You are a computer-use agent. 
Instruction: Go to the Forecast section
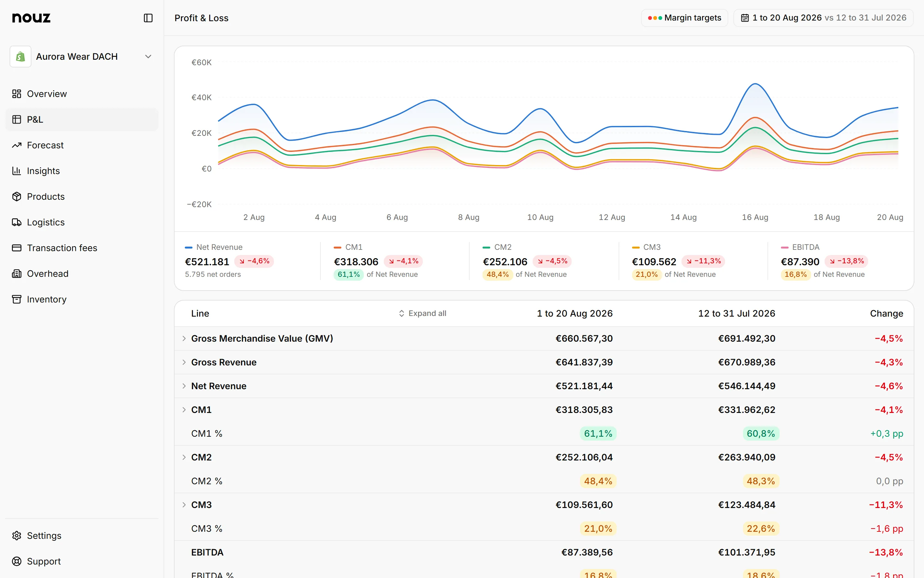click(82, 145)
